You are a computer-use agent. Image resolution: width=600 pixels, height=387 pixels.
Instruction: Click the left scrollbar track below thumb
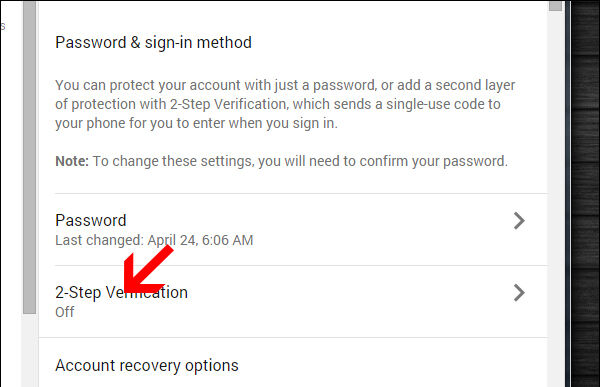29,351
